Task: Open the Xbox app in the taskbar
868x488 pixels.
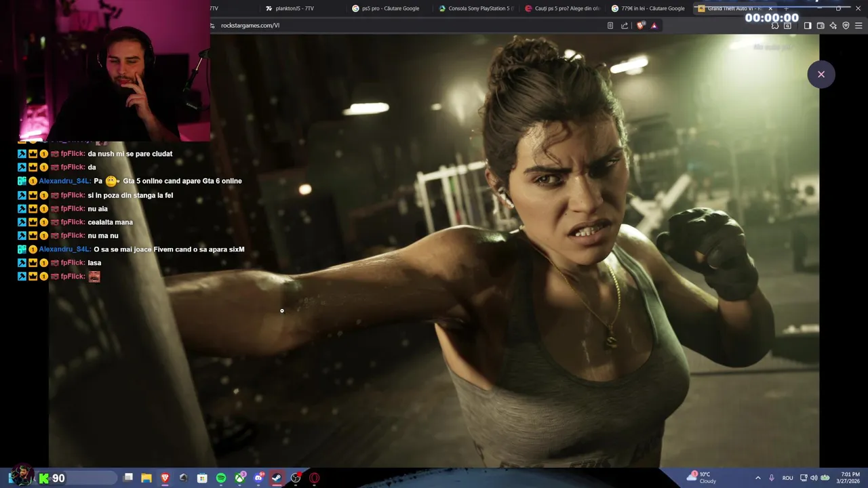Action: click(x=240, y=478)
